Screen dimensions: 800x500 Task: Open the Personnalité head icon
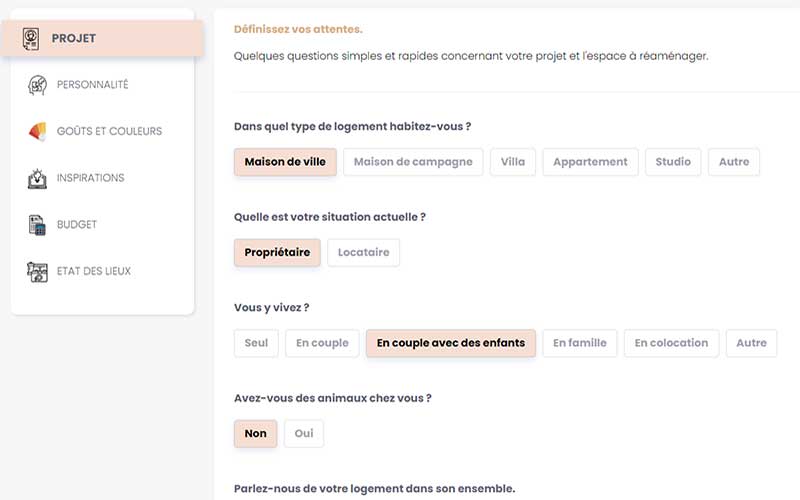(37, 85)
